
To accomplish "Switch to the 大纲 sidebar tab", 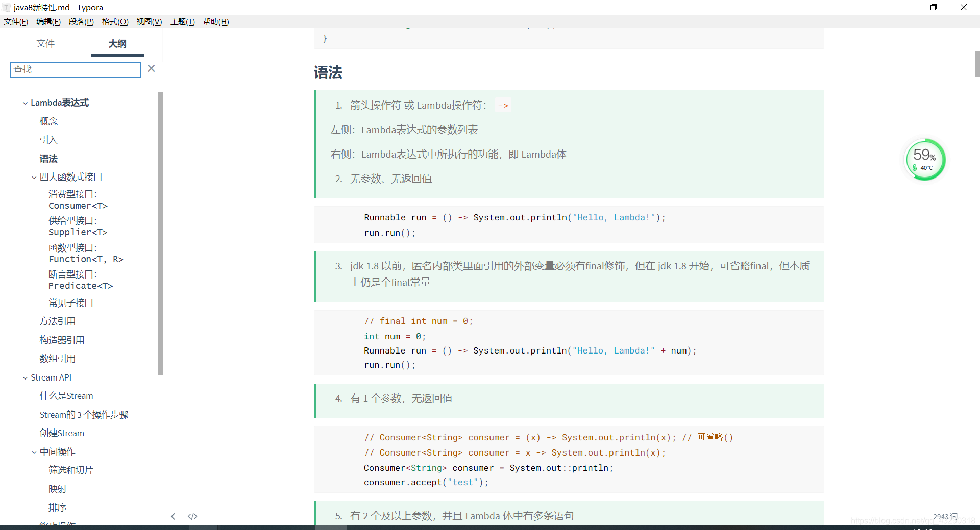I will 117,44.
